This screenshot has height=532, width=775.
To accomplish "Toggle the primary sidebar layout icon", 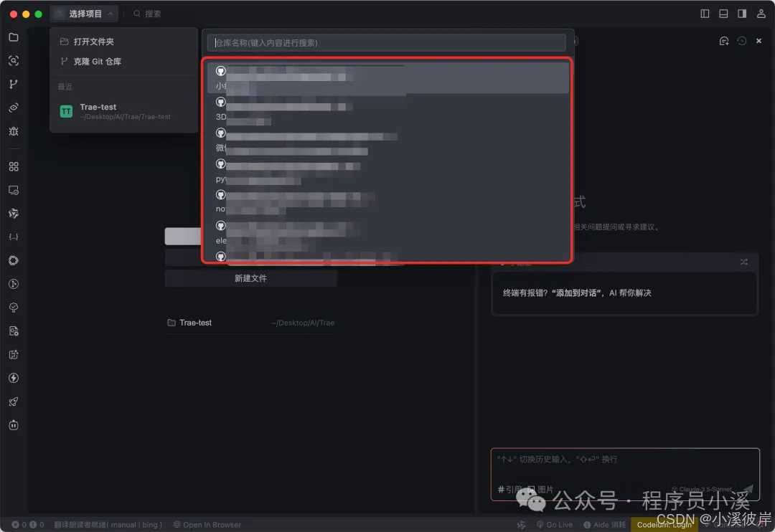I will click(705, 14).
